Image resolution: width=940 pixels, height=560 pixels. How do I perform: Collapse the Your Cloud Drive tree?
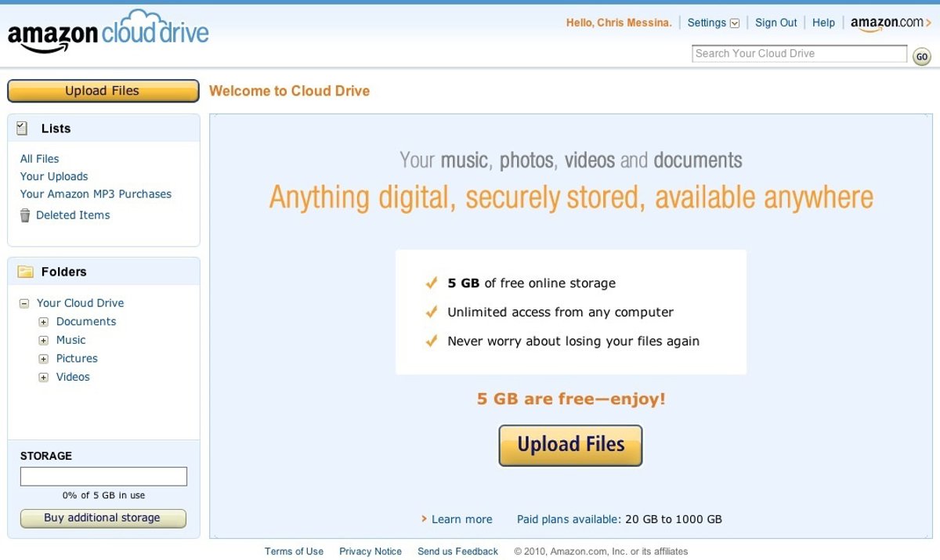click(x=24, y=303)
